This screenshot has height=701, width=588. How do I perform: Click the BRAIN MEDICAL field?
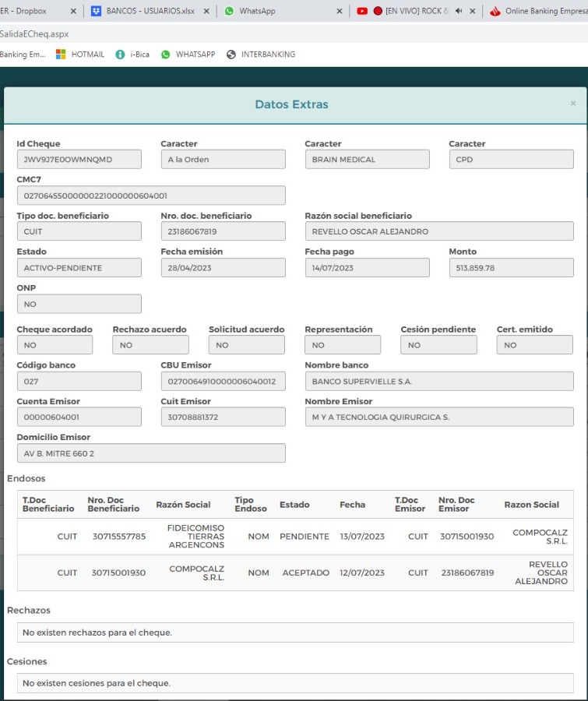[x=367, y=160]
